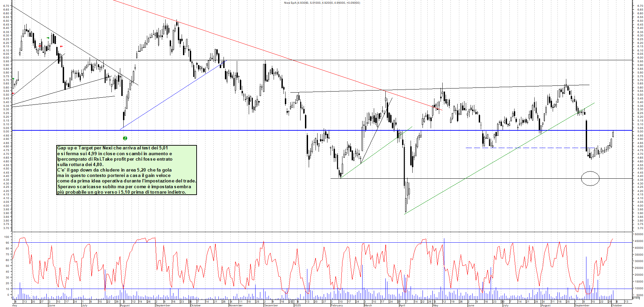Image resolution: width=644 pixels, height=307 pixels.
Task: Click the last candlestick at the chart's right
Action: (613, 134)
